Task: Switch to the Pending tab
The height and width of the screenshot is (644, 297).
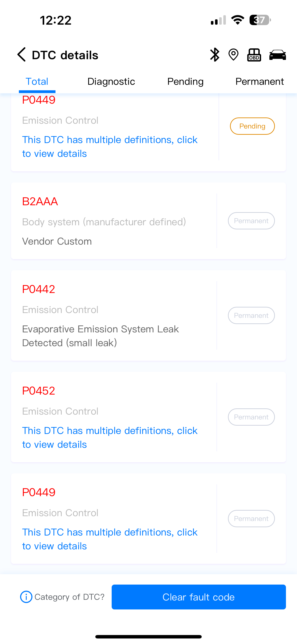Action: pyautogui.click(x=185, y=82)
